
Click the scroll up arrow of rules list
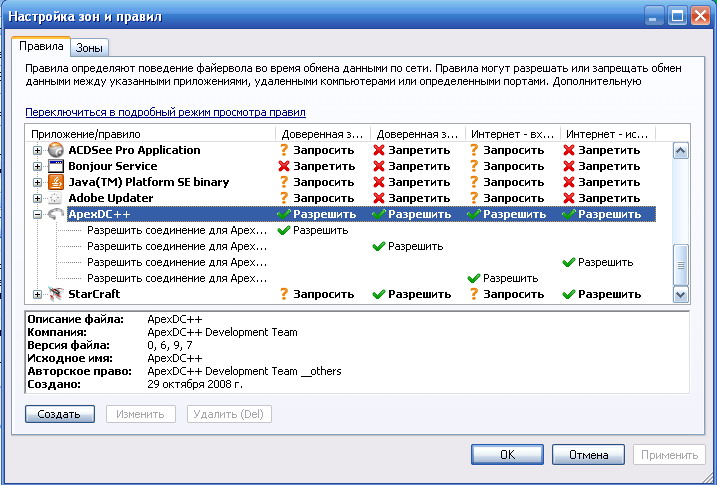pos(680,151)
